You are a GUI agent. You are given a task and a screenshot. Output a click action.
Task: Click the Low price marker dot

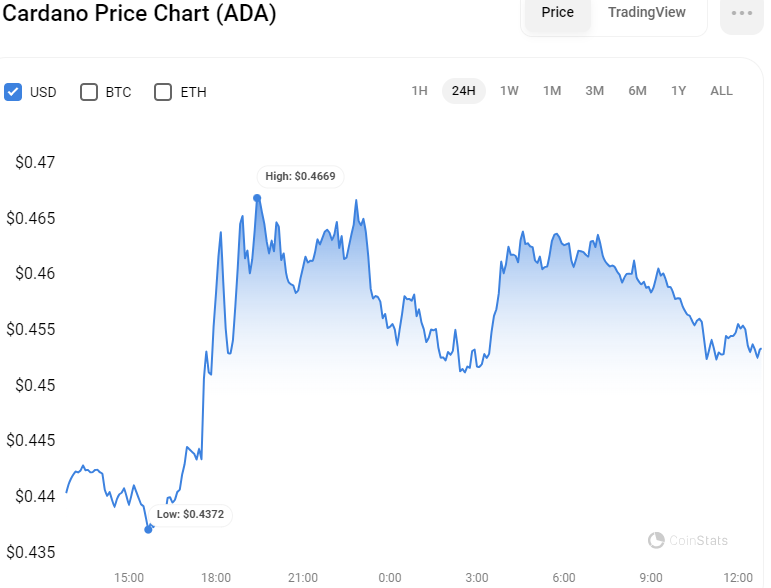click(148, 529)
